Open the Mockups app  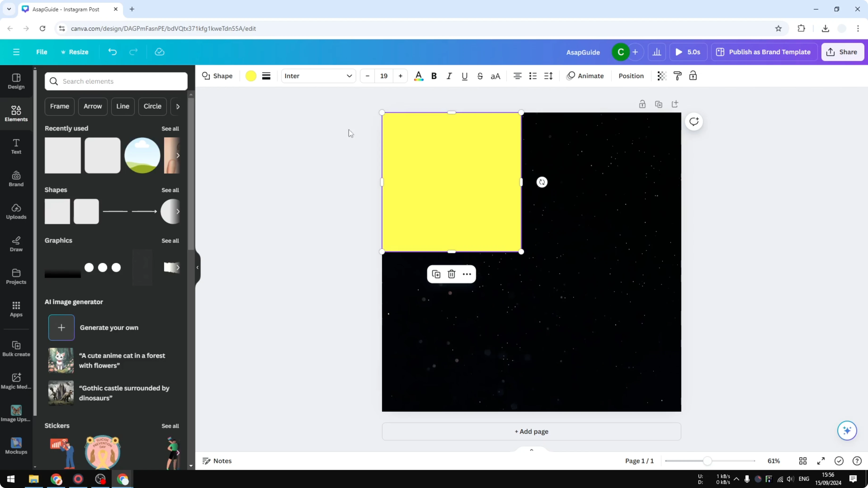16,446
